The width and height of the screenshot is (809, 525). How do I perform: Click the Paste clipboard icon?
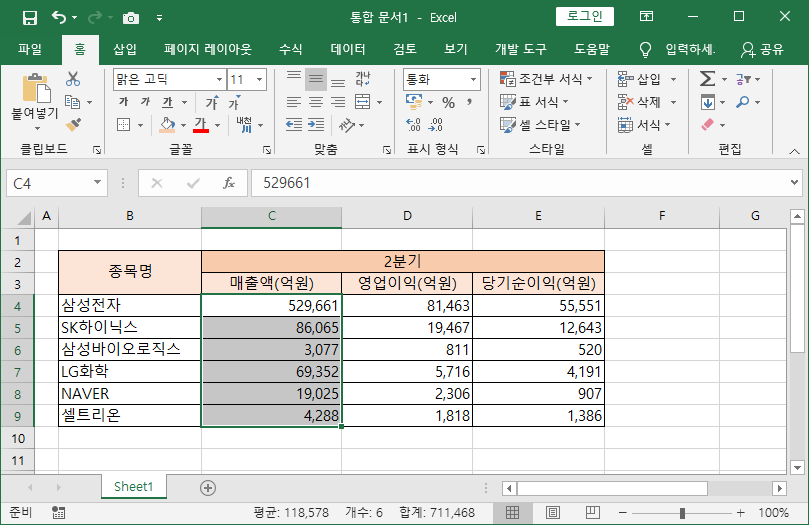[36, 88]
